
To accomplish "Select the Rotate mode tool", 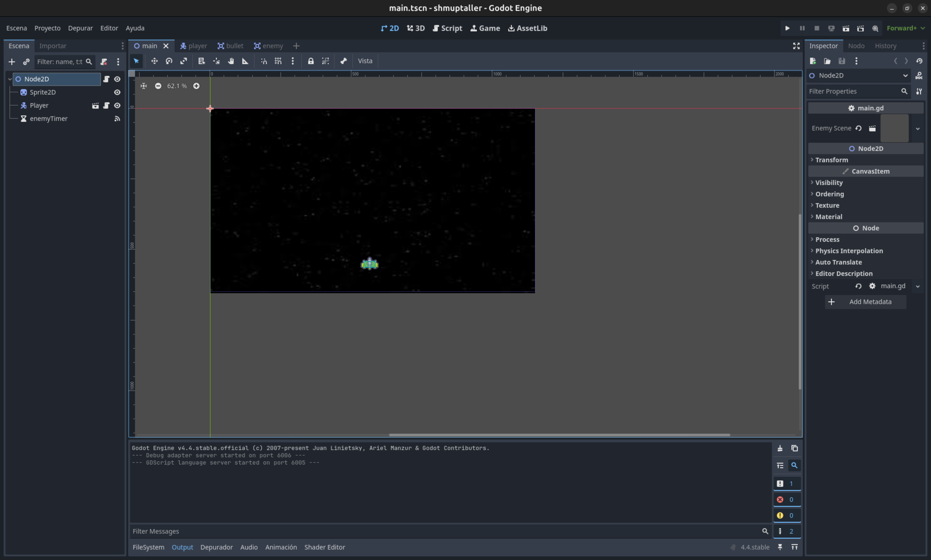I will tap(169, 61).
